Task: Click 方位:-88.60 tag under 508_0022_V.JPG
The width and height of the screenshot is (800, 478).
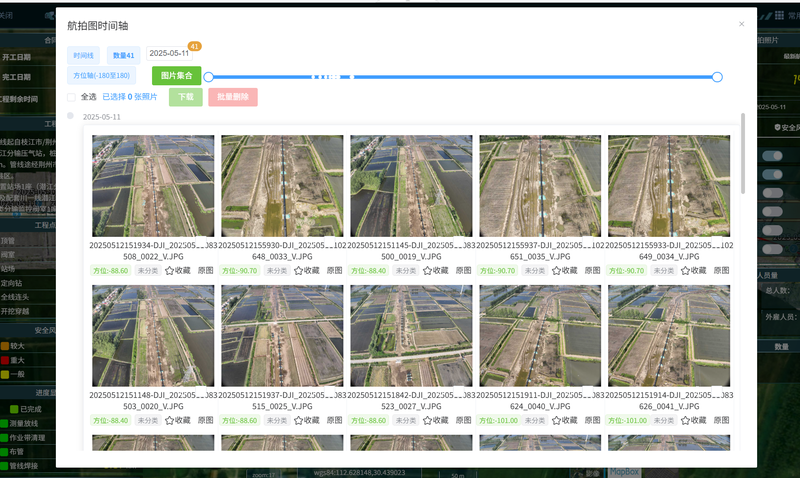Action: click(x=111, y=271)
